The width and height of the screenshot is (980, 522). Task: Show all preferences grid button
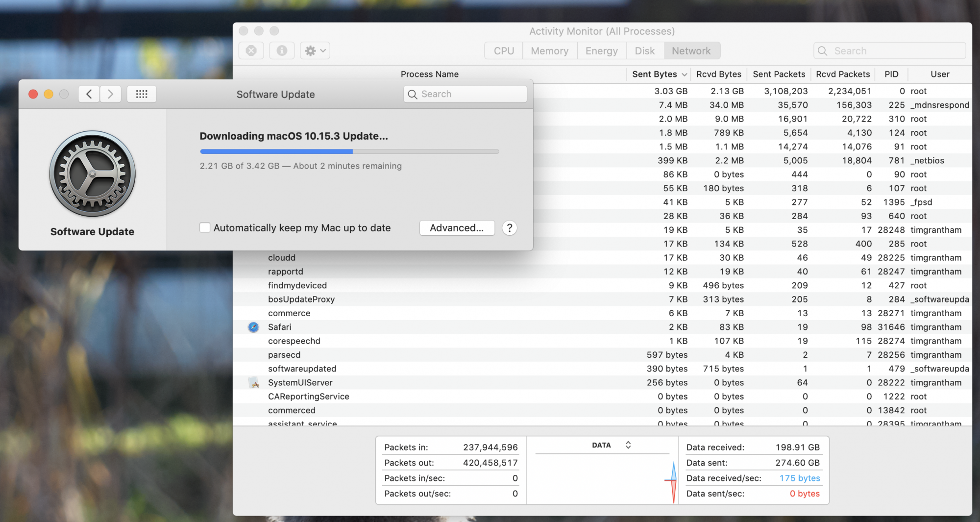pos(142,94)
